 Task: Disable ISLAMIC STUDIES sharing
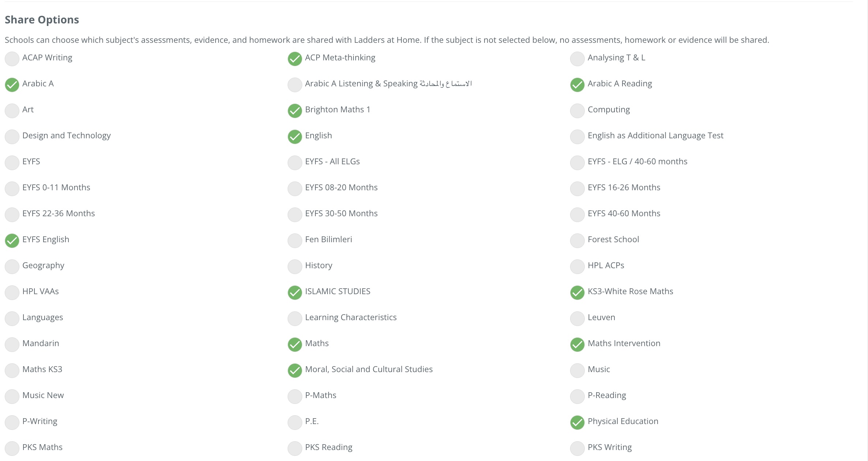click(295, 293)
